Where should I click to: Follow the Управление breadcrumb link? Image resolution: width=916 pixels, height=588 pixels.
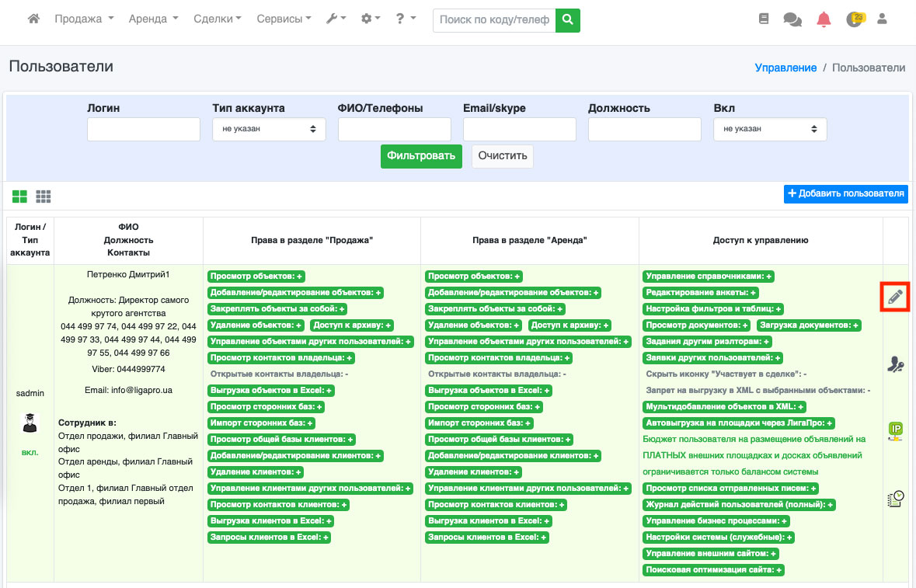785,68
